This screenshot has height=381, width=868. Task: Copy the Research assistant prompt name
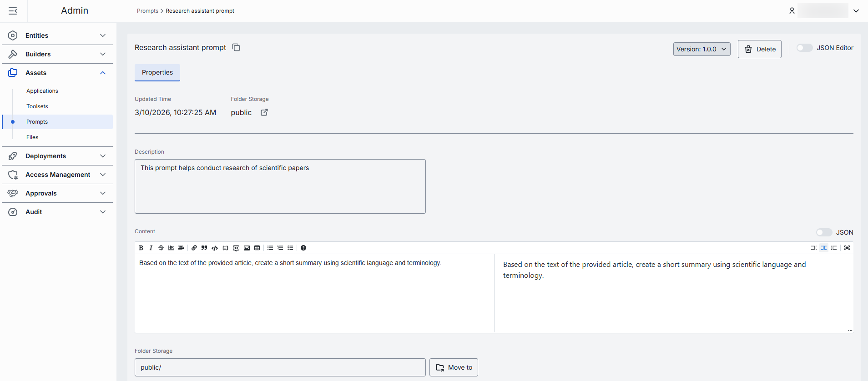(x=236, y=48)
